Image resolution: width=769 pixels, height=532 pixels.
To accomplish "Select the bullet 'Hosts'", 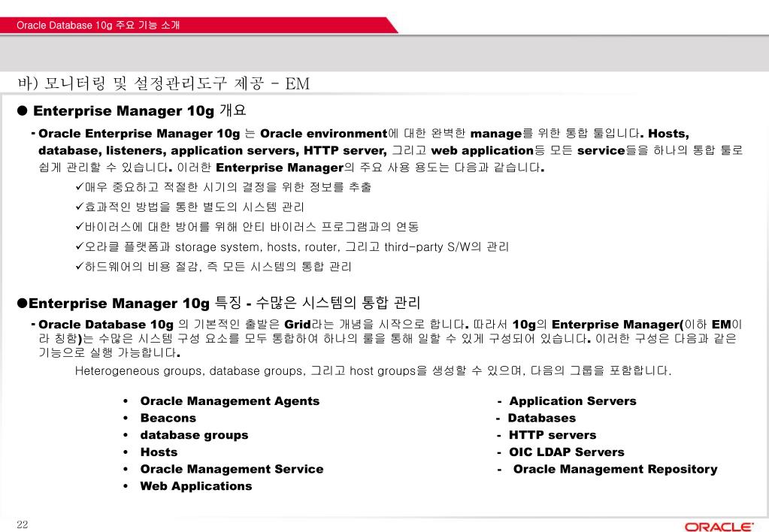I will pos(159,452).
